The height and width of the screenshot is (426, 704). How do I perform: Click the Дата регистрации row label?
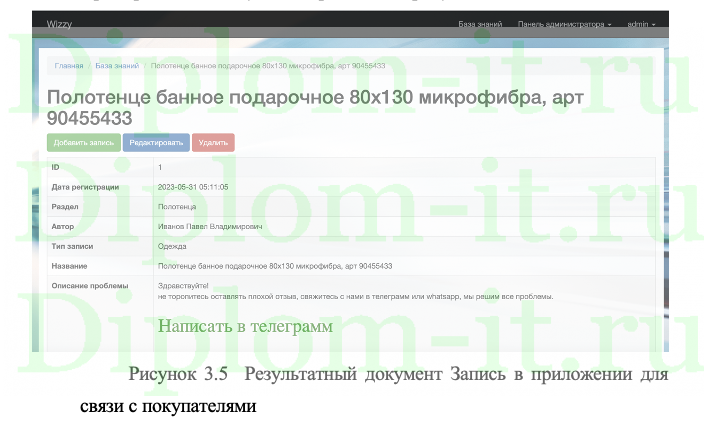tap(85, 187)
